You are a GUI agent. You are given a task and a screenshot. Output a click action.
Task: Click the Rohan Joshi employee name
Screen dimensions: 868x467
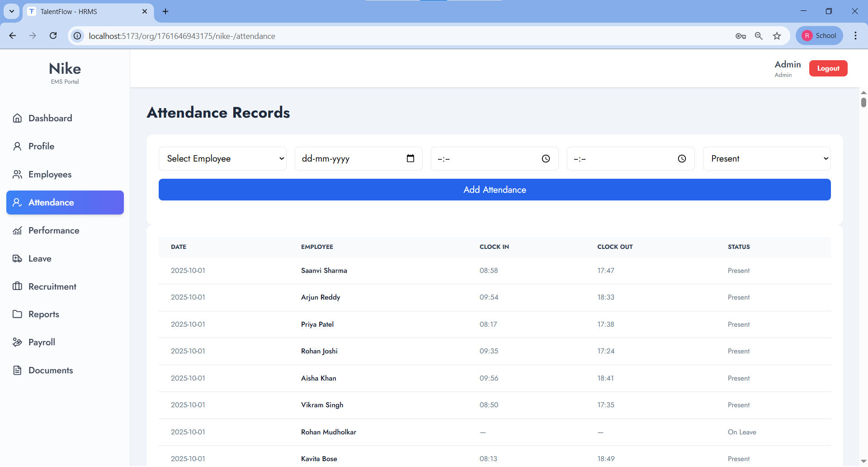click(x=319, y=351)
